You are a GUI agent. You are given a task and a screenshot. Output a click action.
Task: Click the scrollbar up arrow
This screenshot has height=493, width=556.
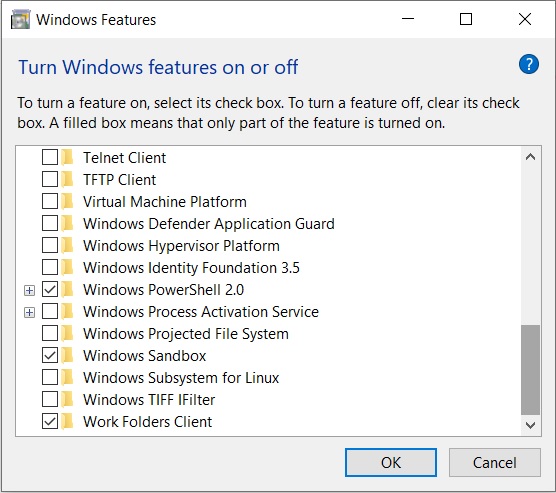point(530,157)
